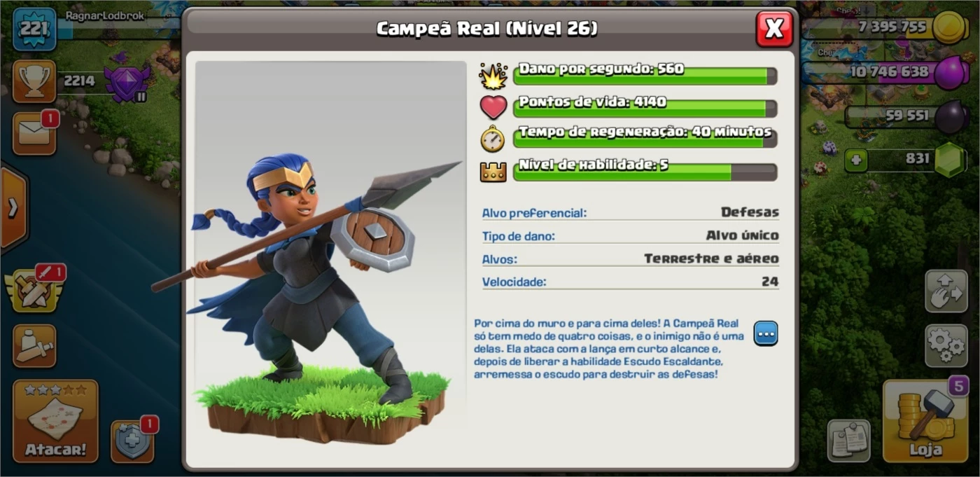Click the Dano por segundo progress bar
This screenshot has width=980, height=477.
[645, 76]
